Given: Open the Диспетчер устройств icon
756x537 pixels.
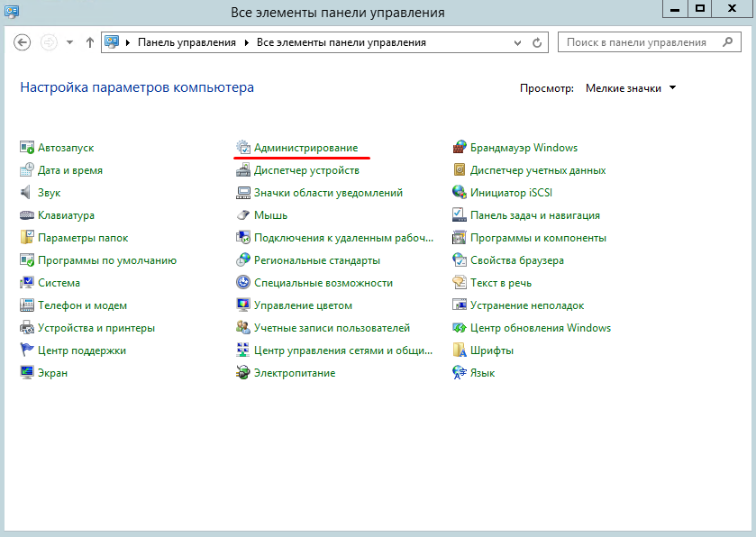Looking at the screenshot, I should coord(243,169).
